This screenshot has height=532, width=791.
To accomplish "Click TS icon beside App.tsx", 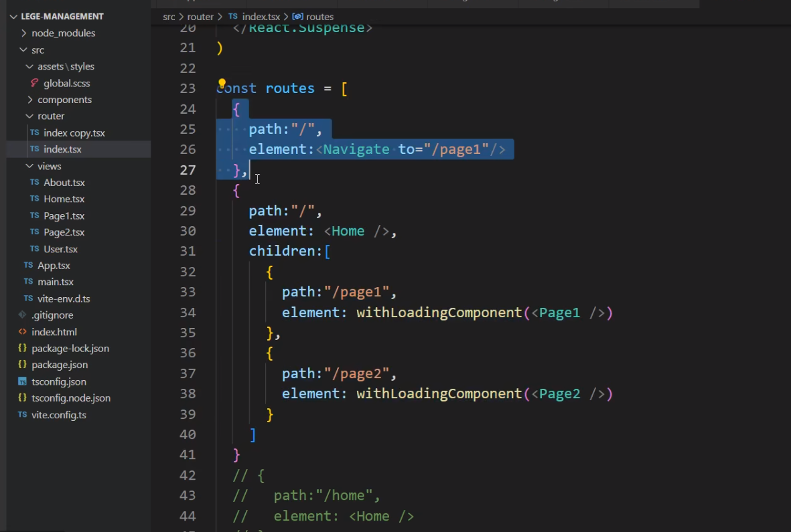I will [28, 265].
